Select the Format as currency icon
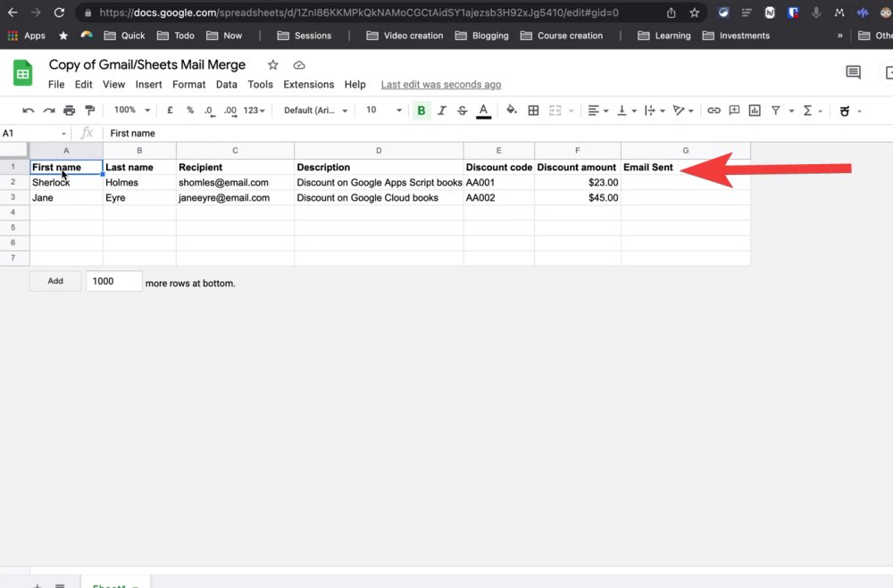Viewport: 893px width, 588px height. (x=168, y=110)
